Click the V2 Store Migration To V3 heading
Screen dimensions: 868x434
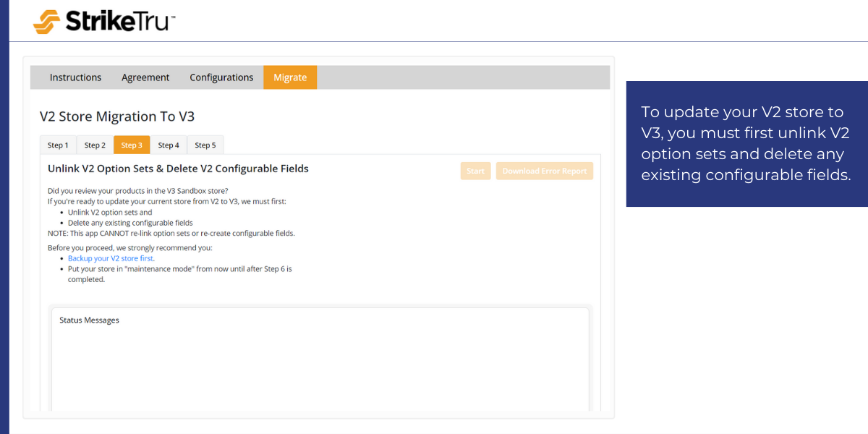117,116
